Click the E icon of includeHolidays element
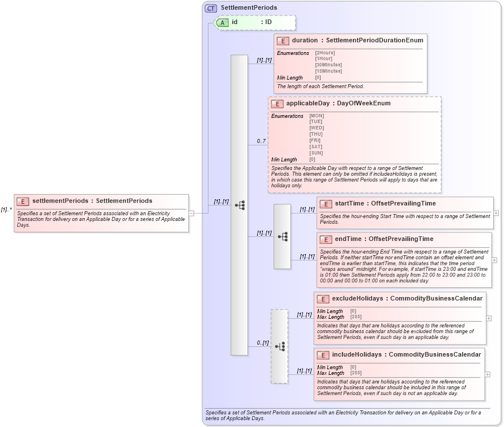The height and width of the screenshot is (427, 504). pos(323,355)
